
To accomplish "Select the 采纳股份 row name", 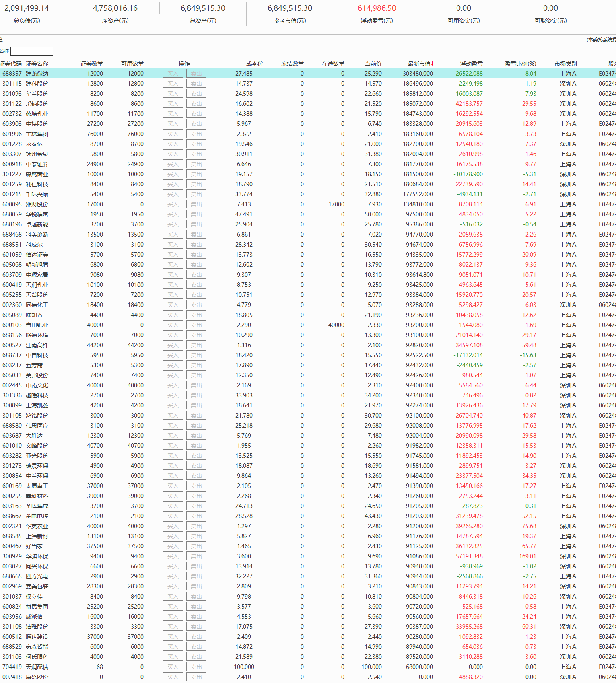I will (37, 104).
